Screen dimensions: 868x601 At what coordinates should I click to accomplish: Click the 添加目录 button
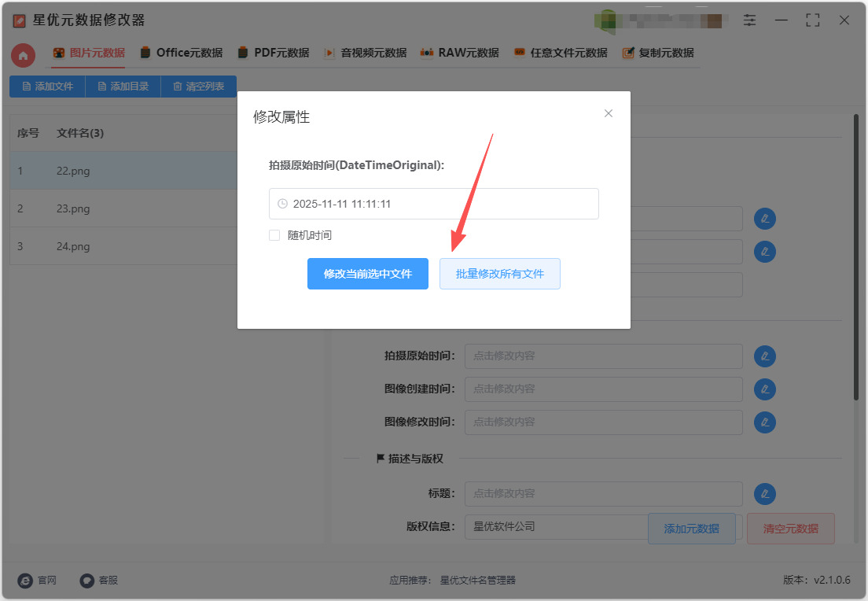pyautogui.click(x=123, y=87)
